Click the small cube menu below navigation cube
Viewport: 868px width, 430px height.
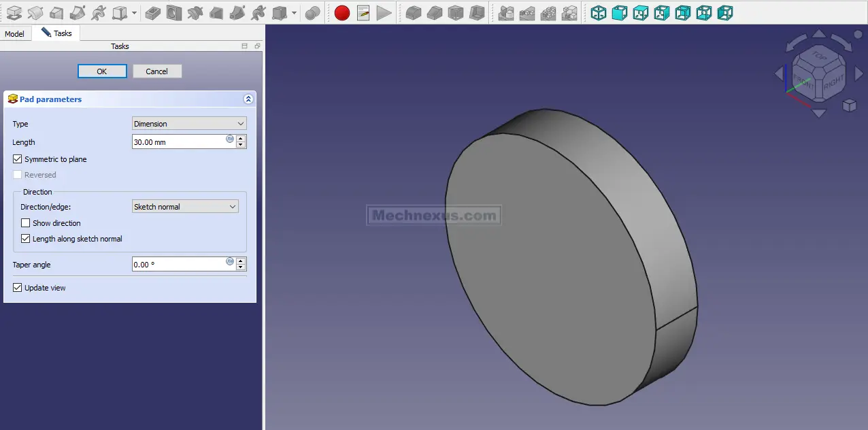coord(849,105)
